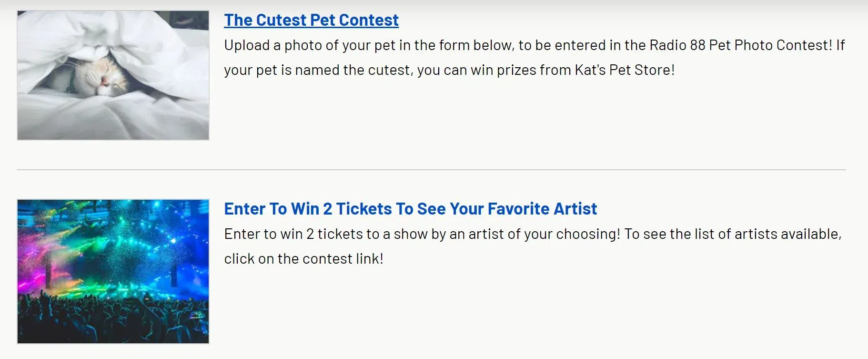
Task: Select the underlined Cutest Pet Contest title
Action: [311, 20]
